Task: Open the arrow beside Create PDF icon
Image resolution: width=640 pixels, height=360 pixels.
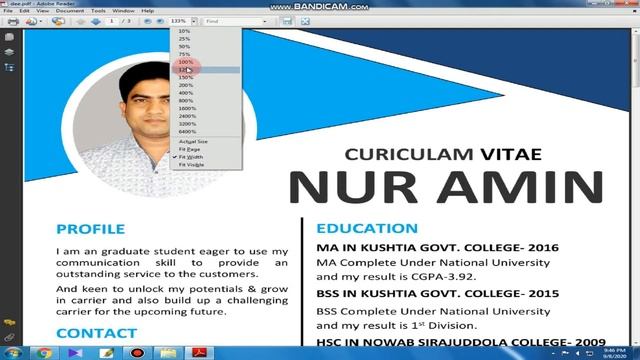Action: coord(40,21)
